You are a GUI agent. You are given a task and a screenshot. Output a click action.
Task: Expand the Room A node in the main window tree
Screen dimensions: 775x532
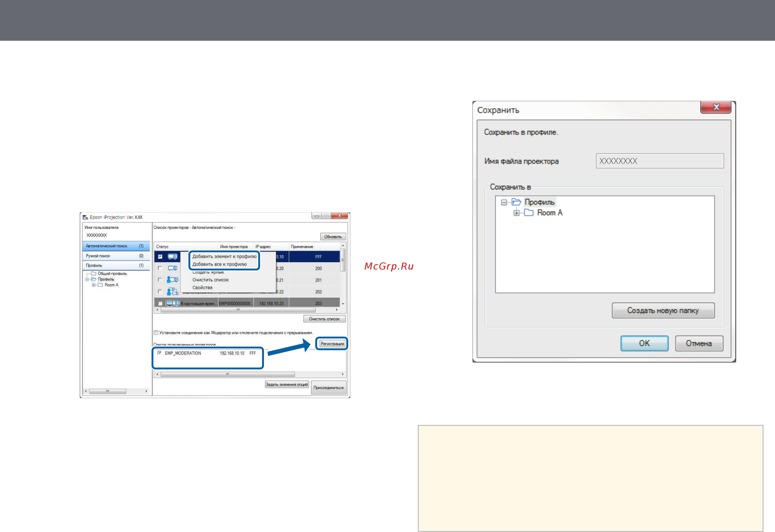click(94, 285)
